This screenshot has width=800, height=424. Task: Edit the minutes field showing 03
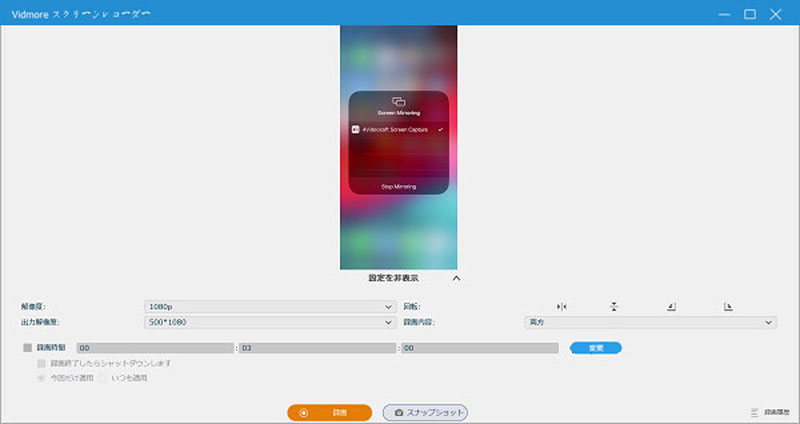point(317,348)
